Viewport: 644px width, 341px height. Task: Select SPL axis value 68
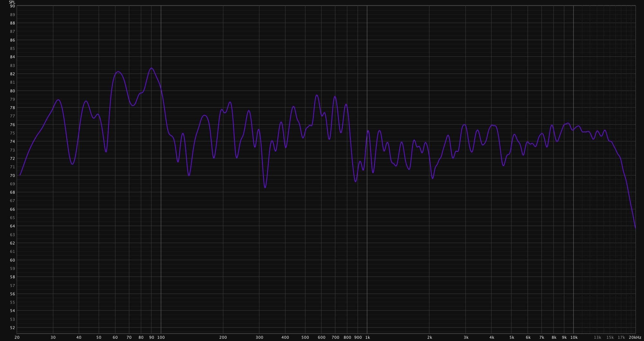pyautogui.click(x=13, y=192)
